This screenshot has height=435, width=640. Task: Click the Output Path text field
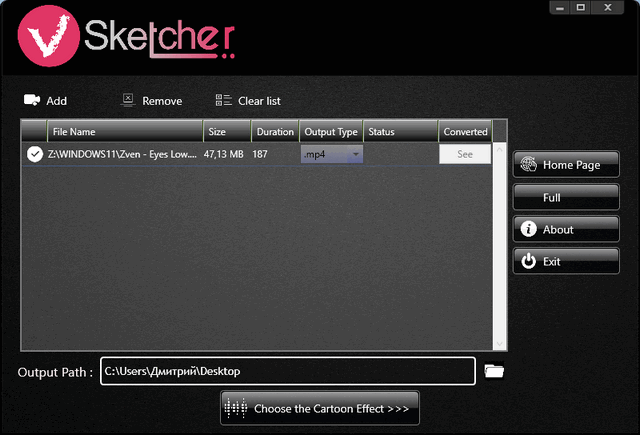(287, 371)
